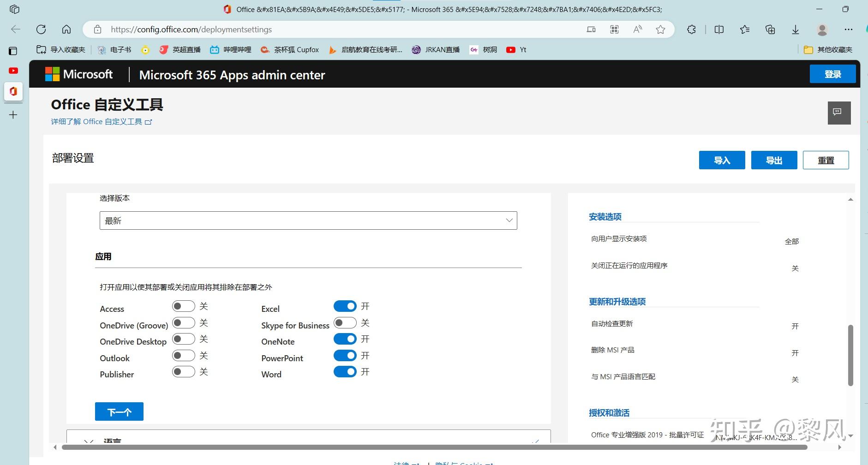
Task: Toggle the OneDrive (Groove) switch
Action: pos(184,323)
